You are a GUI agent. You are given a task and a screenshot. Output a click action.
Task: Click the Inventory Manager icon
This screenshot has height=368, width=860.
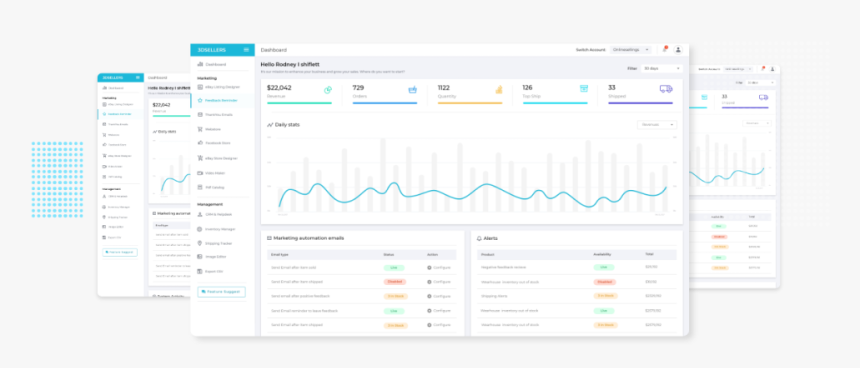(x=200, y=229)
